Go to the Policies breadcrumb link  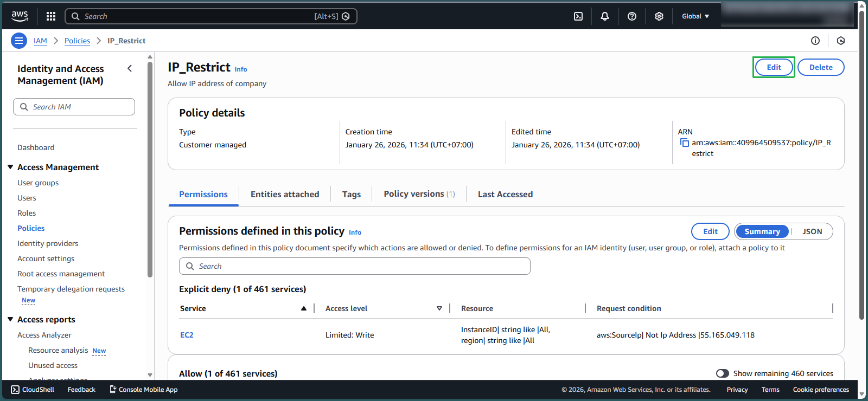[x=77, y=41]
